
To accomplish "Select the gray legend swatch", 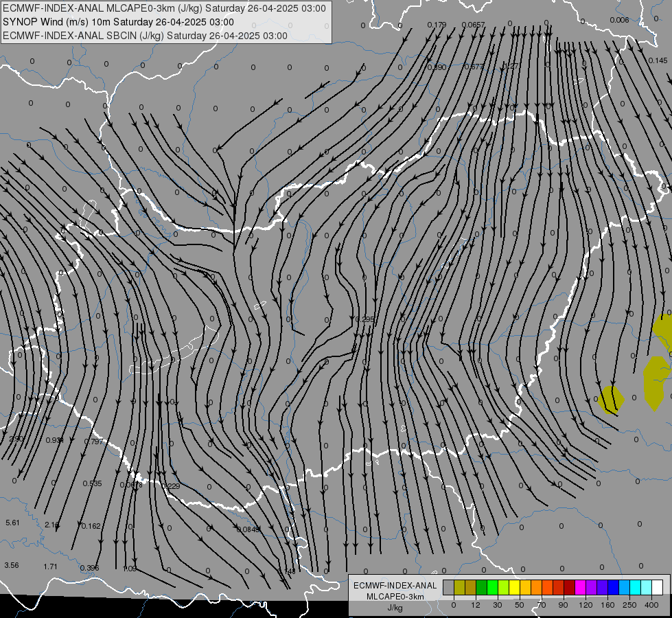I will point(449,587).
